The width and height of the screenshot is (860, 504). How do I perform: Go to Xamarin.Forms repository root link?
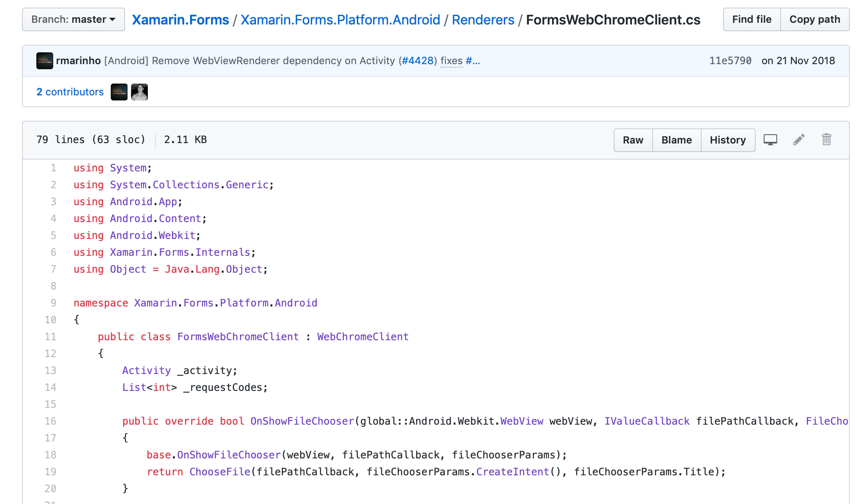(x=180, y=20)
